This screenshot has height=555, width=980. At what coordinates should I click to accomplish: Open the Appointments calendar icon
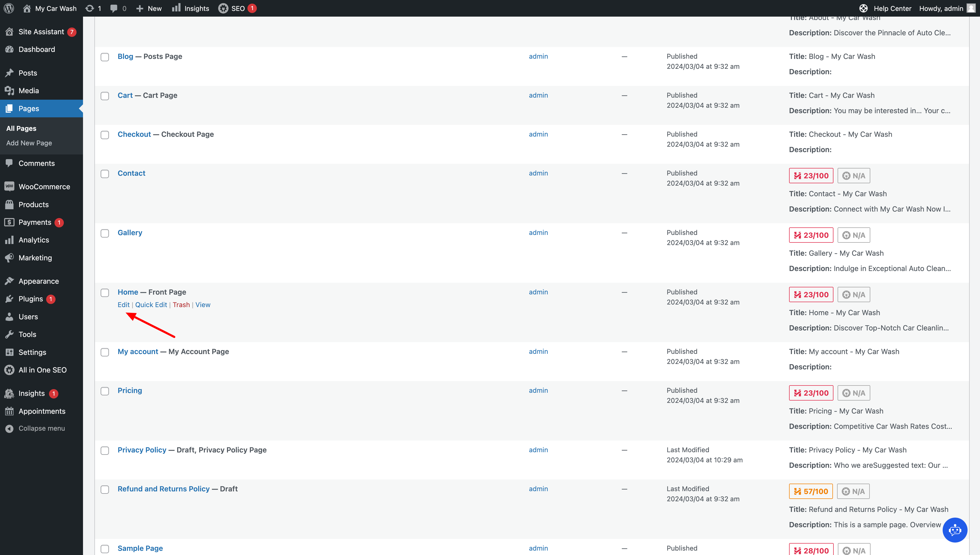click(x=9, y=411)
